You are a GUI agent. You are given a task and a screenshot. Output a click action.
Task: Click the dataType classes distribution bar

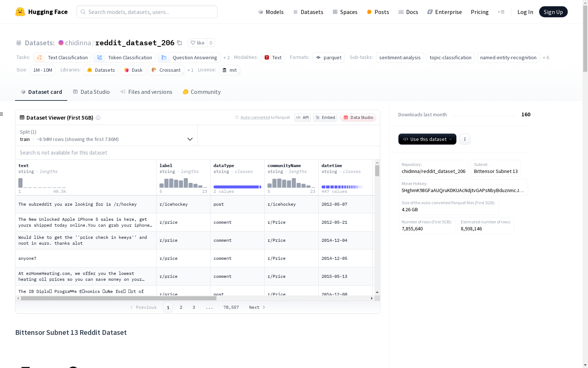tap(237, 187)
